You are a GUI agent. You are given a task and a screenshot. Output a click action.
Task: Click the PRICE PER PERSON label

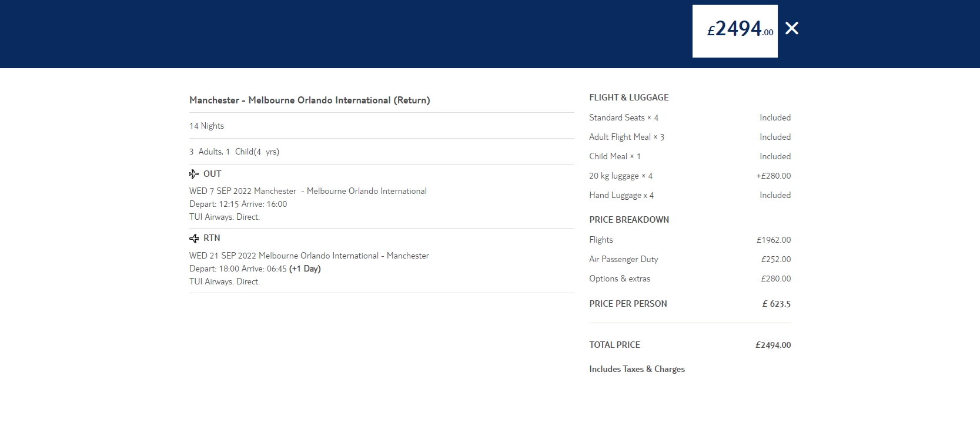tap(628, 304)
